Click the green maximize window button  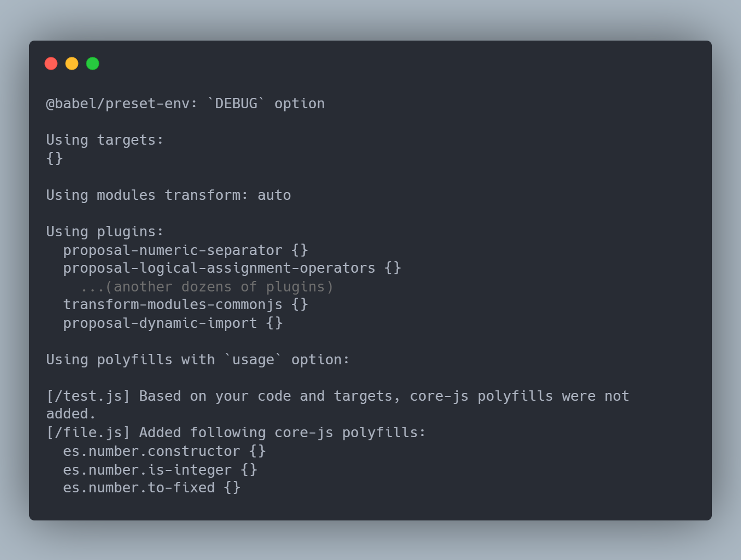click(93, 63)
